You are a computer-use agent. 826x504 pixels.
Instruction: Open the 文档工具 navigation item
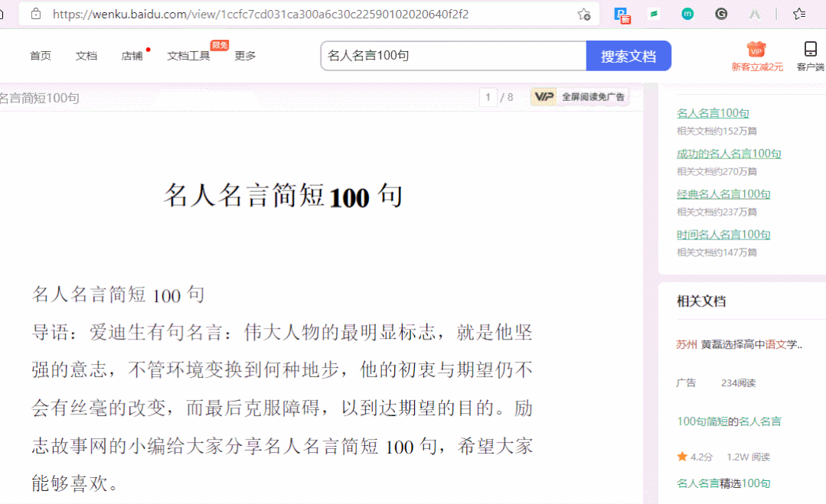click(188, 56)
